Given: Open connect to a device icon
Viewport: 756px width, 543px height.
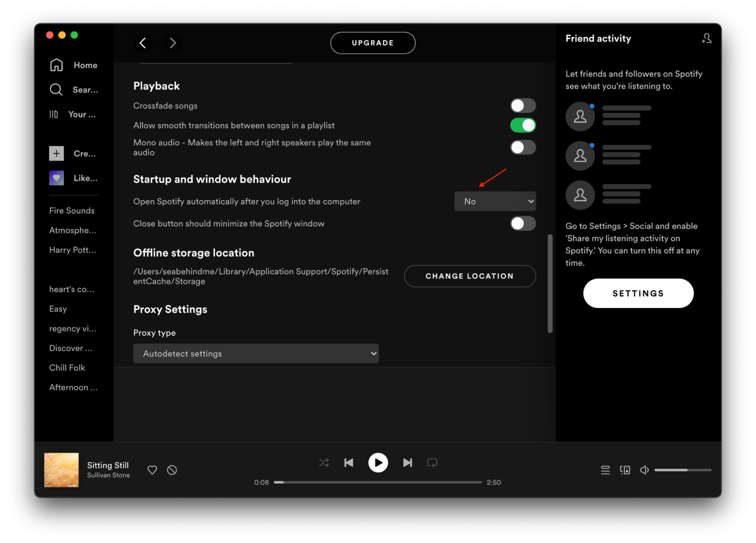Looking at the screenshot, I should (625, 470).
